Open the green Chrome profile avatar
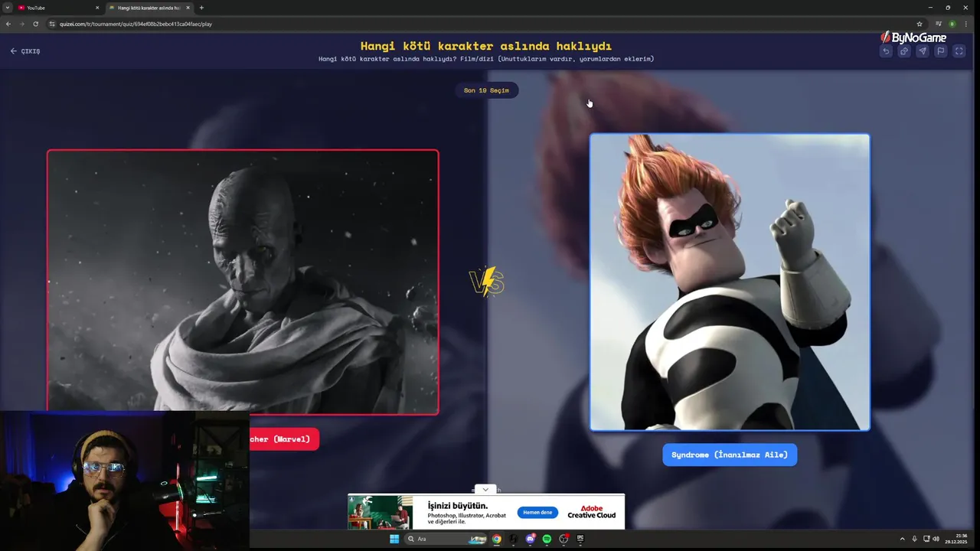980x551 pixels. 952,24
